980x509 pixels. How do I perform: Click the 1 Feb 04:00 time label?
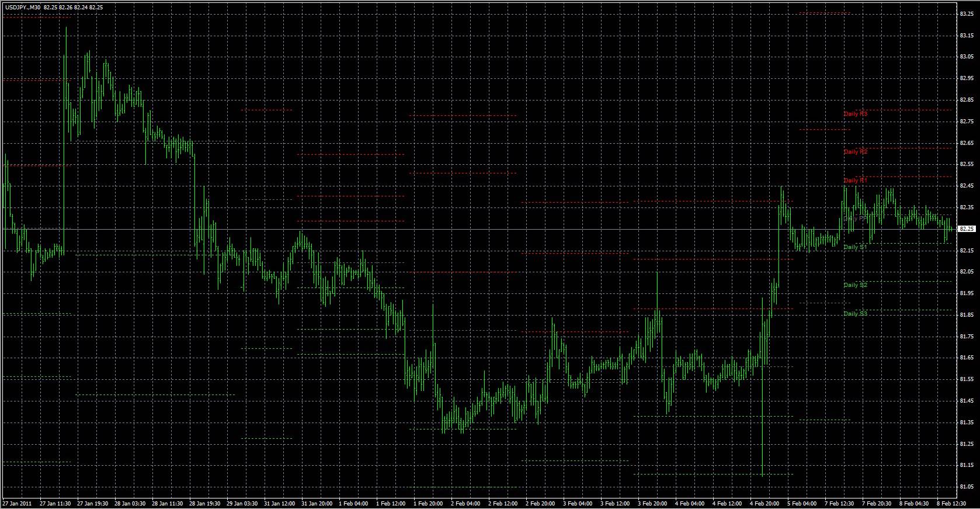(x=355, y=503)
